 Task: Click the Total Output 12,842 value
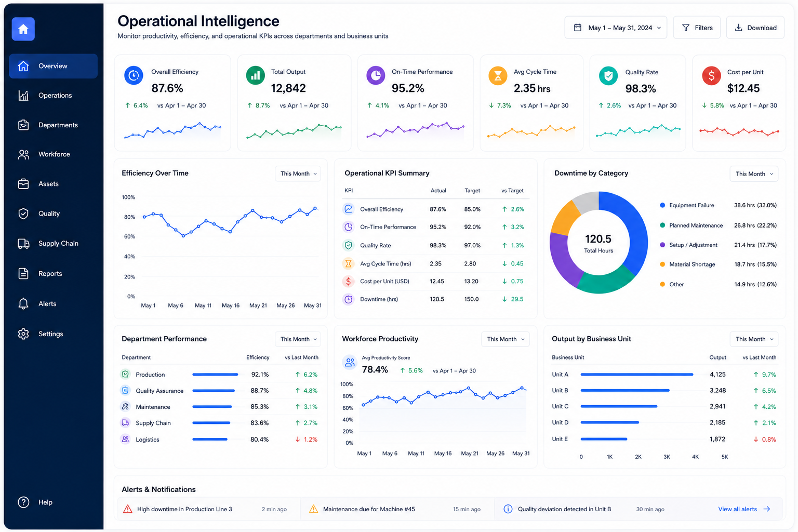[x=288, y=88]
